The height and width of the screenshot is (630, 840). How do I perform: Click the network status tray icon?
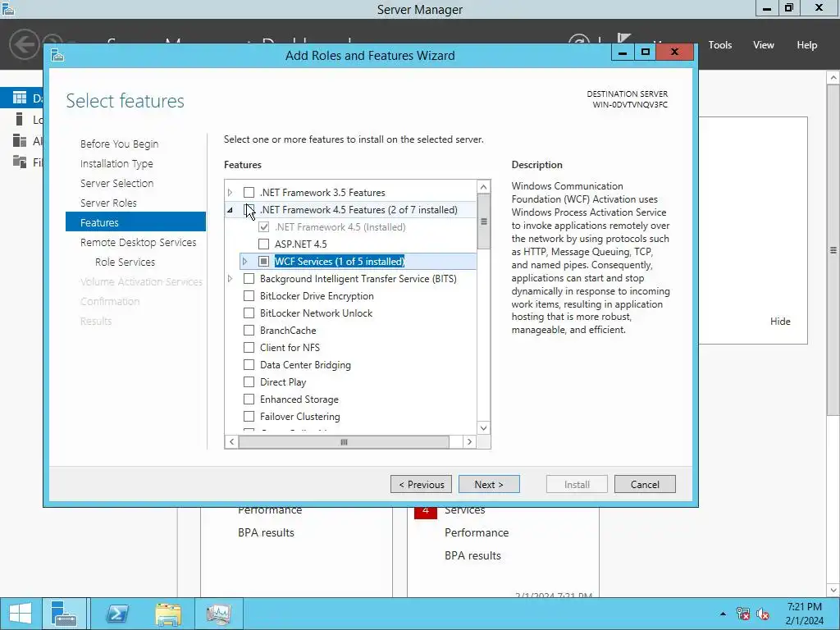[742, 614]
